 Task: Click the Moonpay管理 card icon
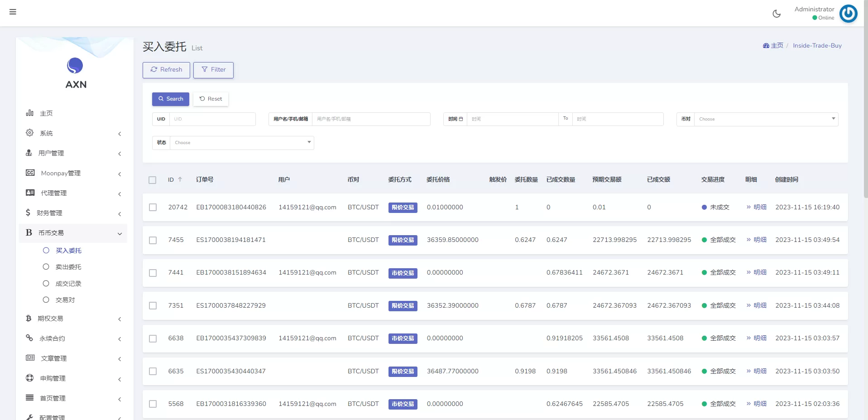point(30,173)
